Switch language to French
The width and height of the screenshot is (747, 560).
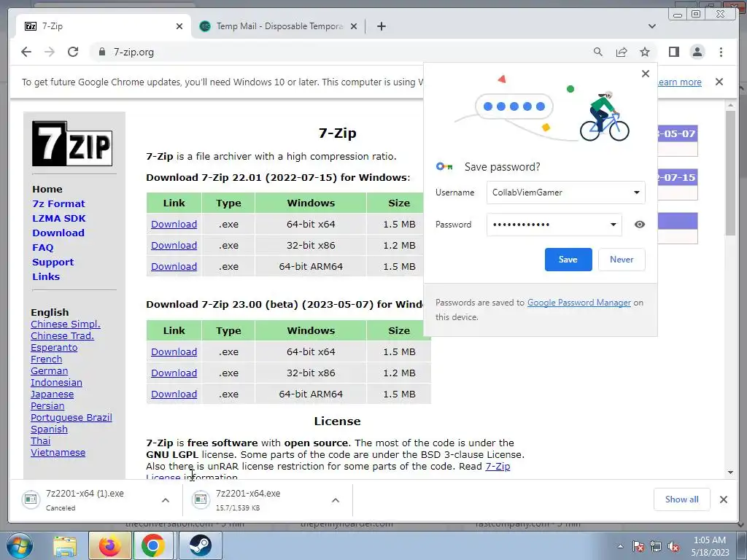[46, 359]
